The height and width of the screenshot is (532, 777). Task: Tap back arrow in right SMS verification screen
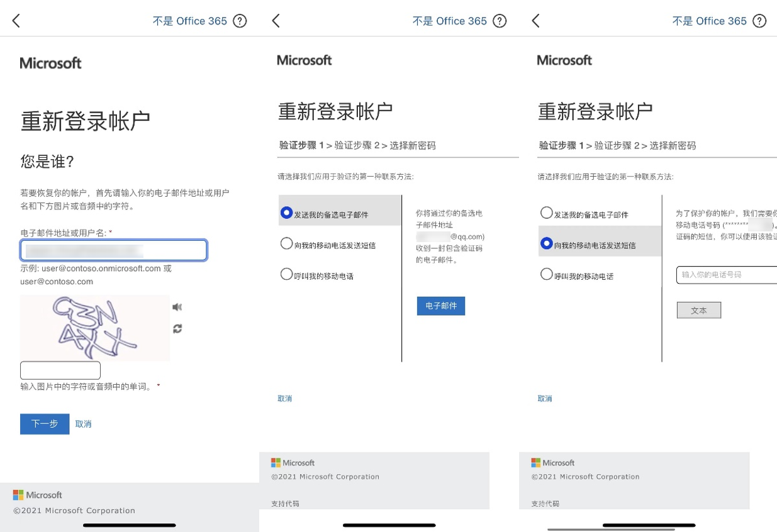535,21
